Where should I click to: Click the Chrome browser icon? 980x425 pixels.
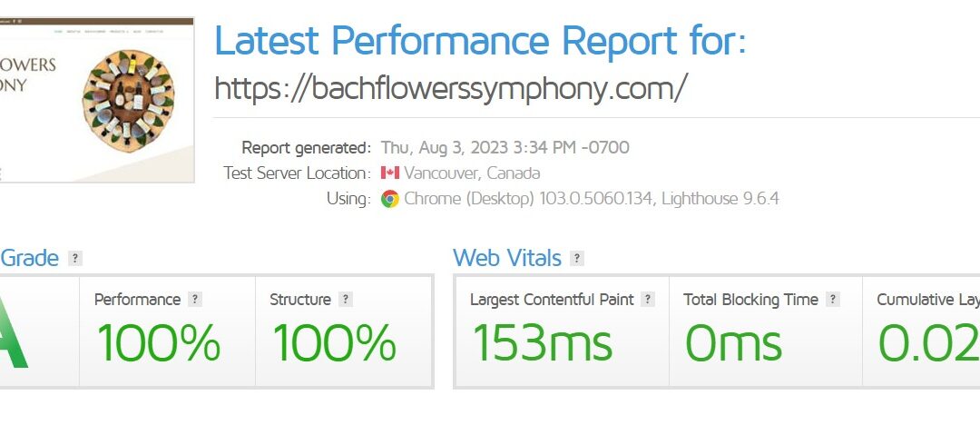(390, 199)
